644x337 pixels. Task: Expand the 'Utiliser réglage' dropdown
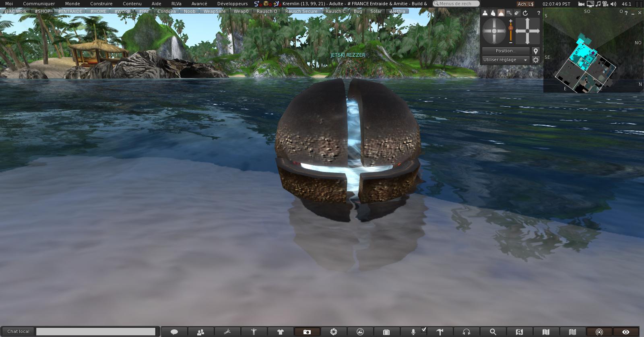point(506,60)
